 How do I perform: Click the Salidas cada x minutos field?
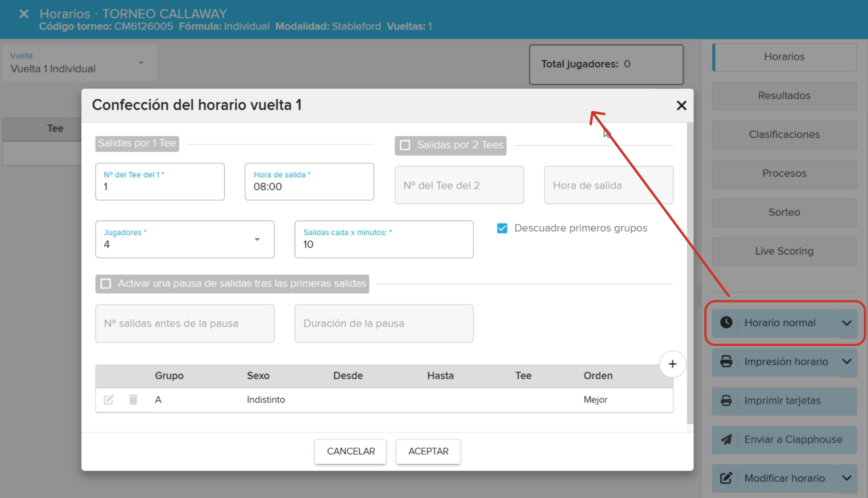point(384,239)
